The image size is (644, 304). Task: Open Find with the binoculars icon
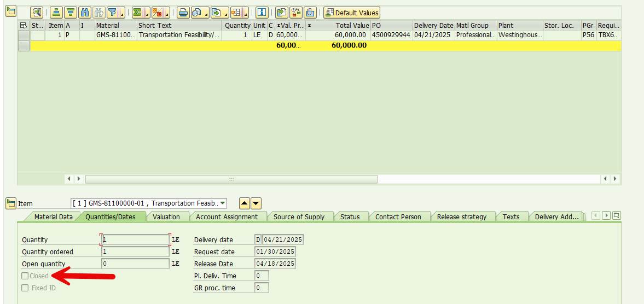pyautogui.click(x=85, y=13)
